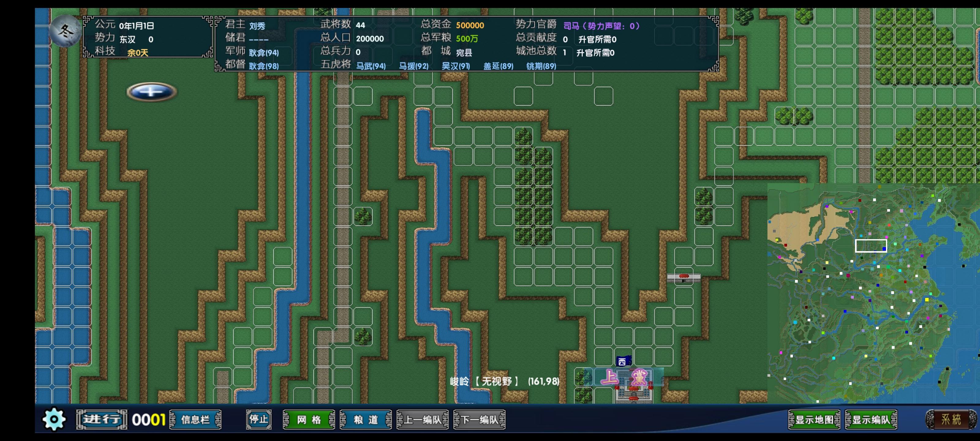Open the 系统 system menu
980x441 pixels.
point(951,419)
